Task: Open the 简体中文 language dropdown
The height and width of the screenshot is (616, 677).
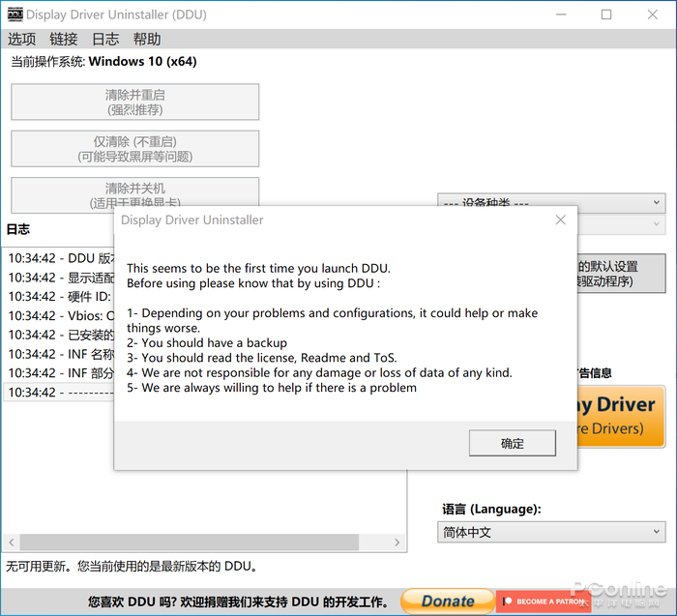Action: point(551,532)
